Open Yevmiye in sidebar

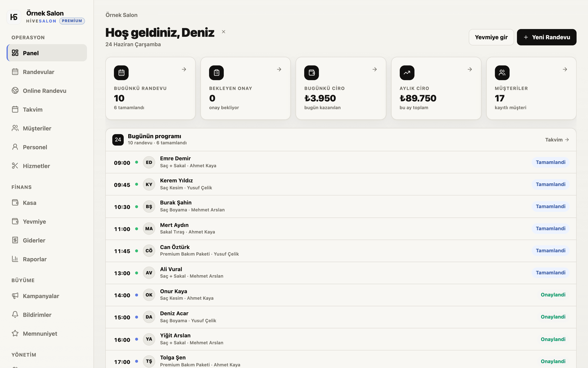(x=47, y=221)
